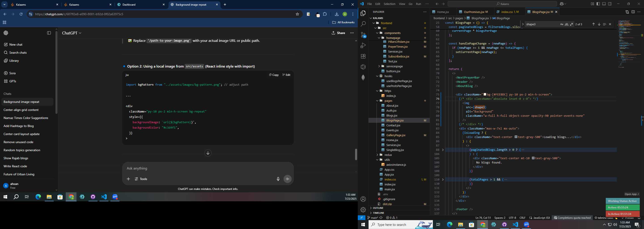The height and width of the screenshot is (229, 644).
Task: Toggle Match Whole Word in find widget
Action: (x=566, y=24)
